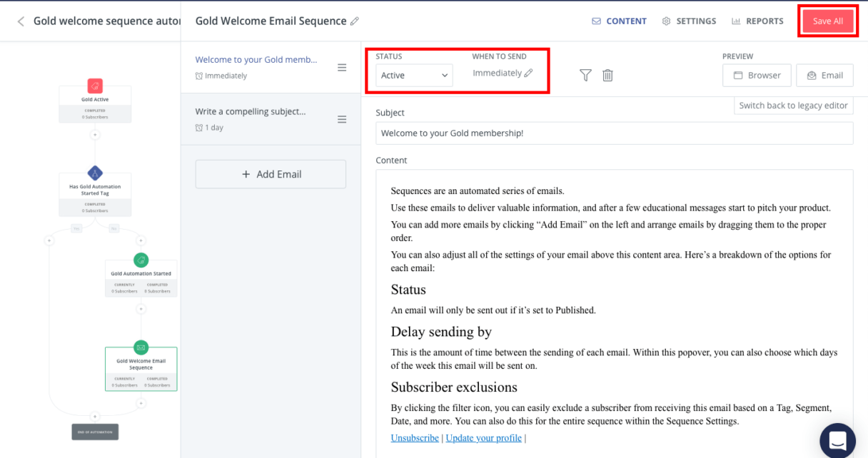This screenshot has height=458, width=868.
Task: Edit the Gold Welcome Email Sequence name
Action: pyautogui.click(x=355, y=21)
